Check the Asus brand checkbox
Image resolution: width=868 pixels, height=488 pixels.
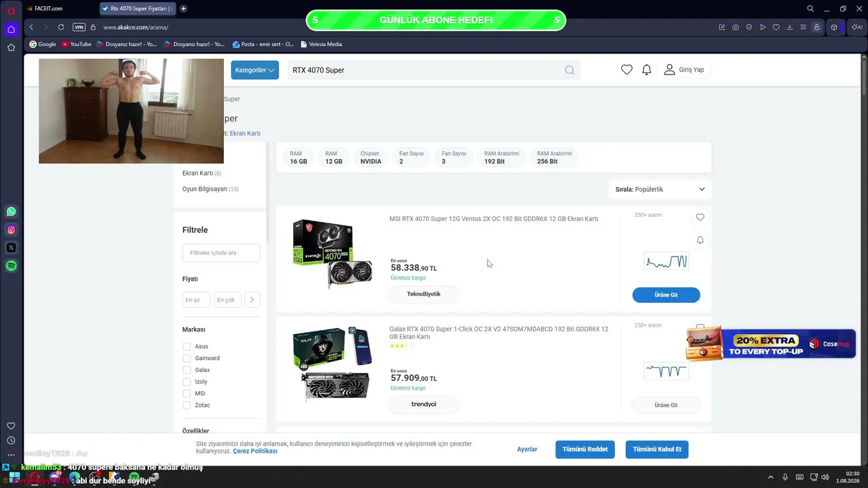(186, 346)
